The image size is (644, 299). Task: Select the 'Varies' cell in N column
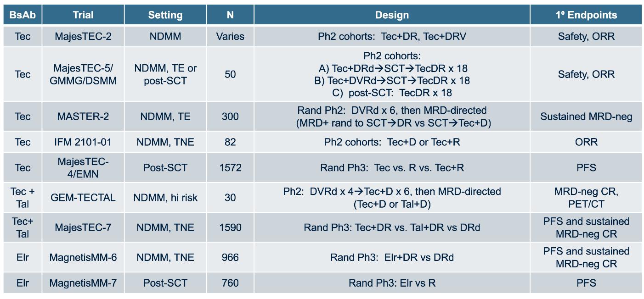click(x=230, y=36)
